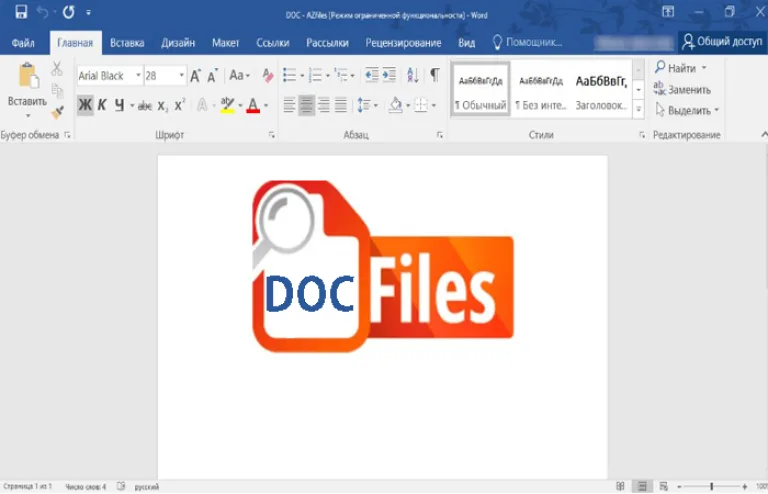
Task: Undo the last action
Action: (x=42, y=12)
